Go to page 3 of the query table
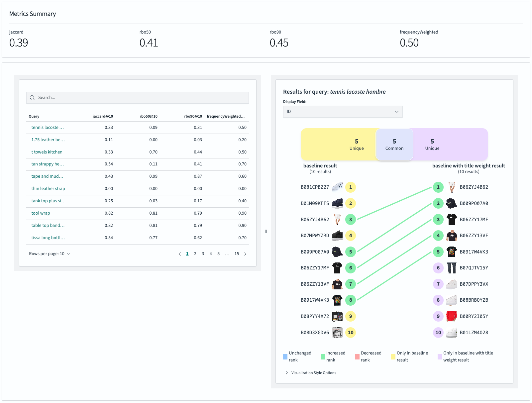532x403 pixels. [x=203, y=253]
